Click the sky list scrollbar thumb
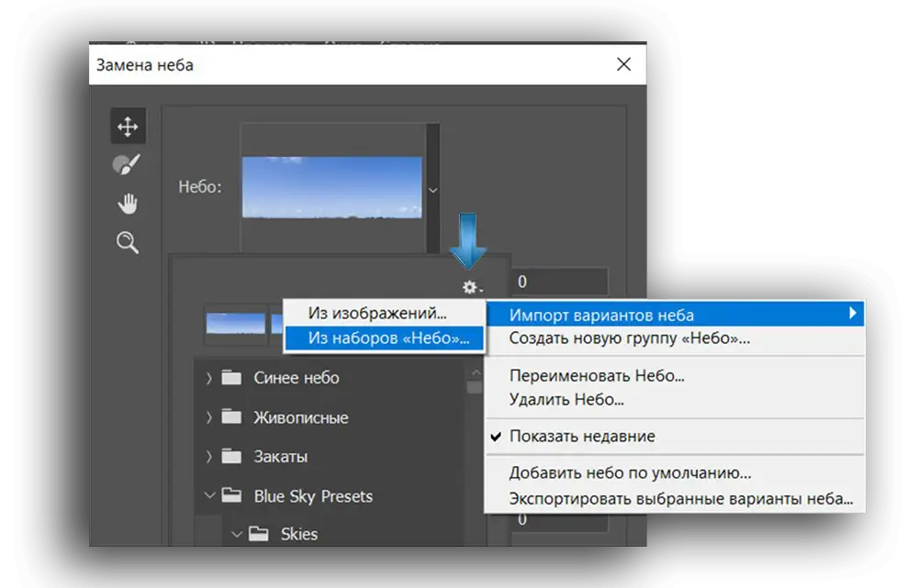918x588 pixels. [475, 387]
